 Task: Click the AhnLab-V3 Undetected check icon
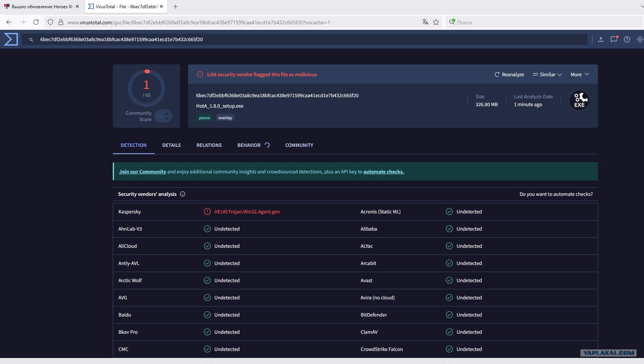pos(207,229)
